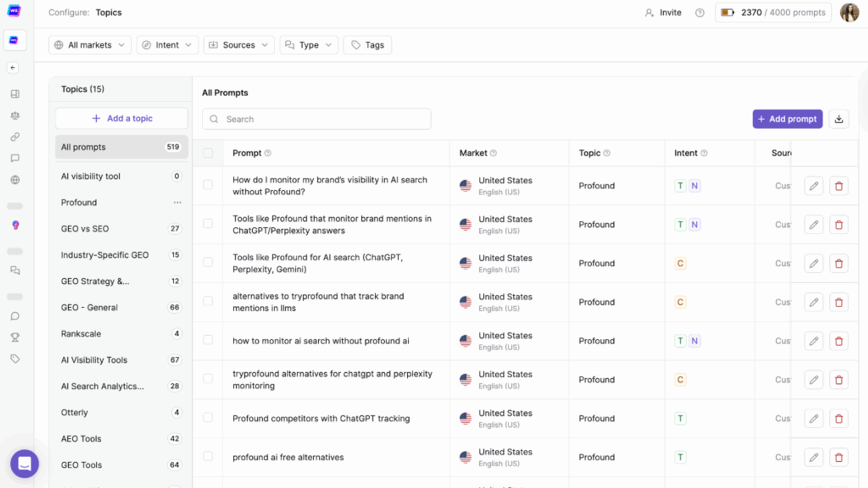Click the Market column info icon
This screenshot has height=488, width=868.
tap(493, 153)
